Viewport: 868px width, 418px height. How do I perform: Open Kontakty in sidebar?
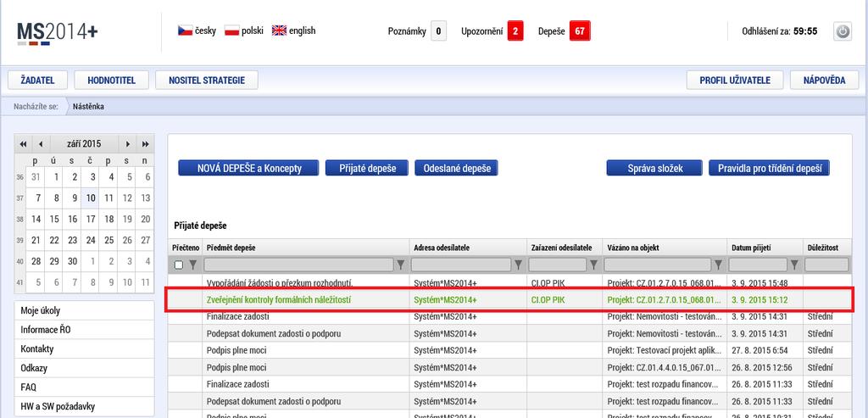[84, 348]
